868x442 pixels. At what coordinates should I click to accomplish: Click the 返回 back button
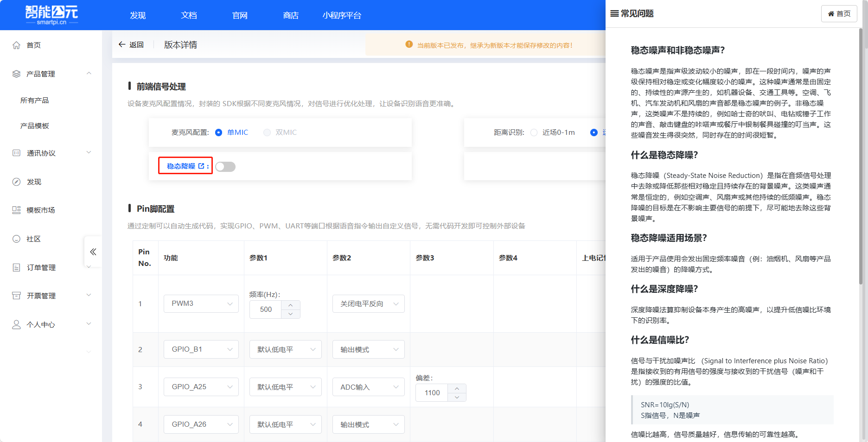(x=131, y=44)
